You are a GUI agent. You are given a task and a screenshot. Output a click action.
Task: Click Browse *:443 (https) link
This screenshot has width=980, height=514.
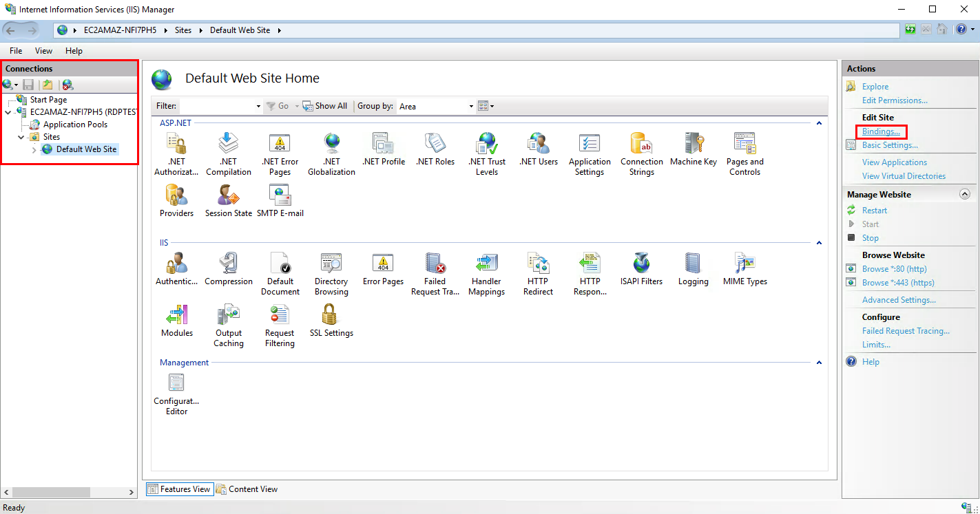[898, 283]
